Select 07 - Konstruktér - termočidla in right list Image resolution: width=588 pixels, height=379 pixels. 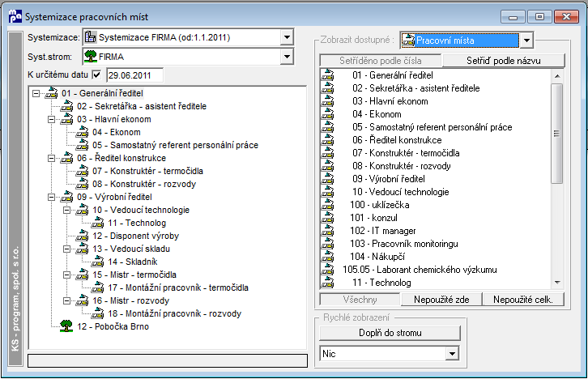tap(406, 153)
